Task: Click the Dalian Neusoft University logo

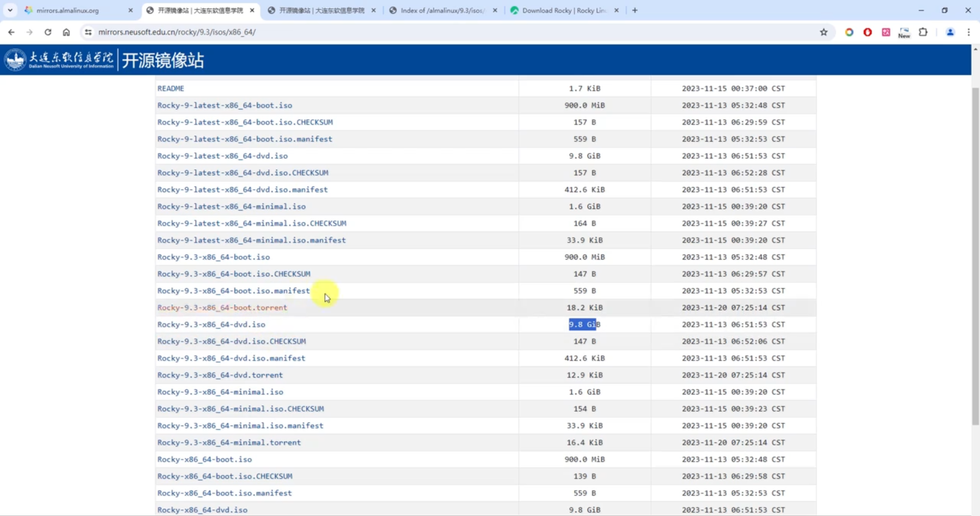Action: 59,60
